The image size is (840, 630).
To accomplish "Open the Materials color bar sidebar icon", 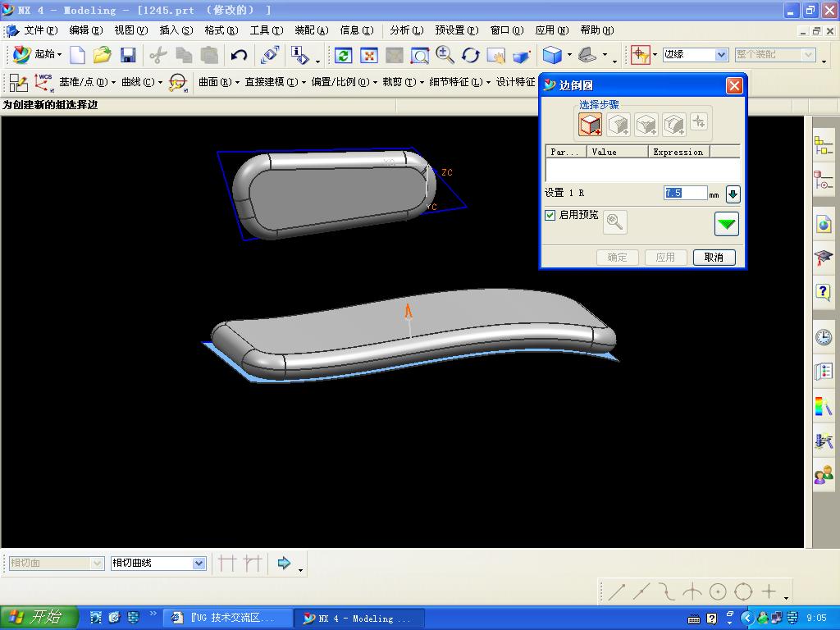I will pyautogui.click(x=824, y=406).
